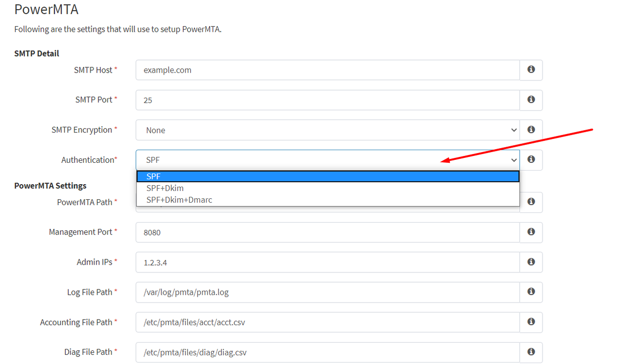Choose SPF+Dkim+Dmarc authentication option

point(328,200)
